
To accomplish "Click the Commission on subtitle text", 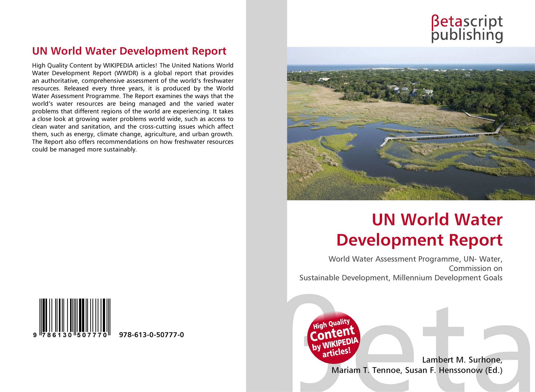I will pos(475,268).
